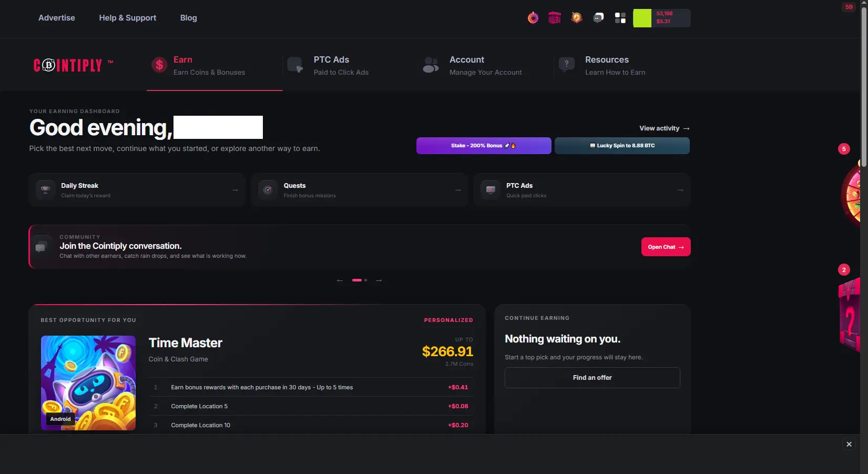Open the Blog menu link

pos(189,18)
